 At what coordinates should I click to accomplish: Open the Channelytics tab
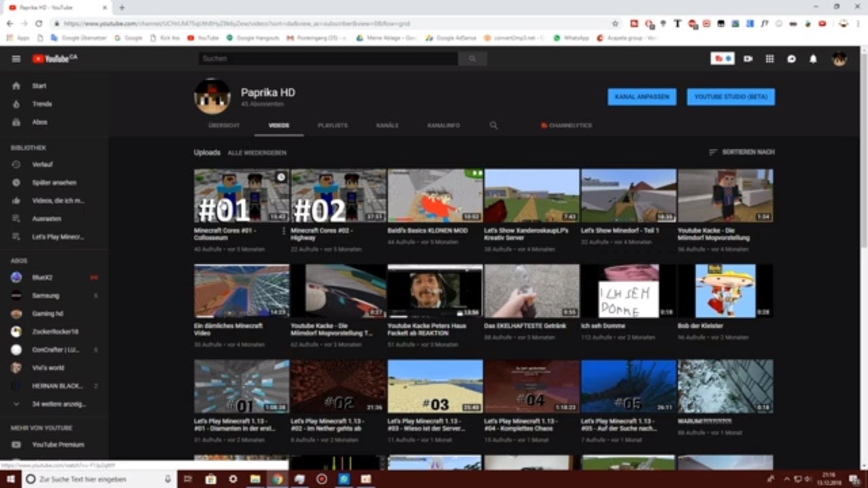coord(566,125)
